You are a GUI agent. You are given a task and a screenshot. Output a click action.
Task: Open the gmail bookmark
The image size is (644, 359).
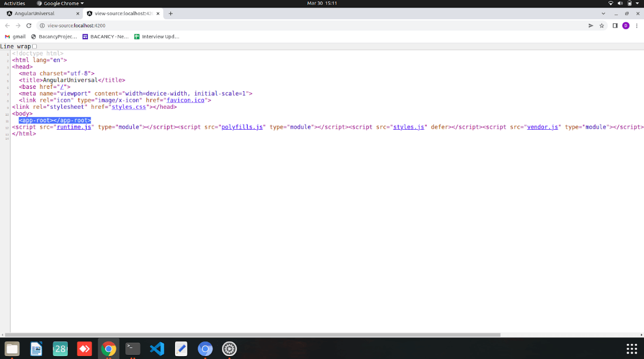(x=15, y=36)
